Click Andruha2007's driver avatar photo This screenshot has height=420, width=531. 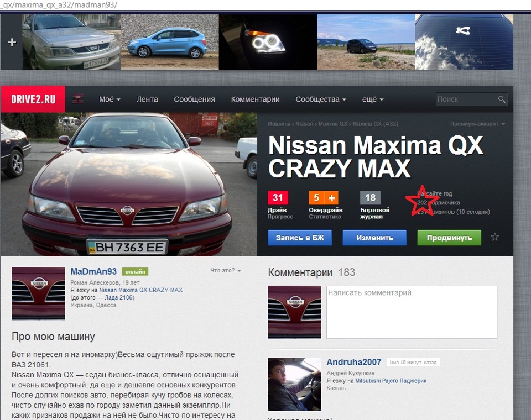tap(295, 384)
